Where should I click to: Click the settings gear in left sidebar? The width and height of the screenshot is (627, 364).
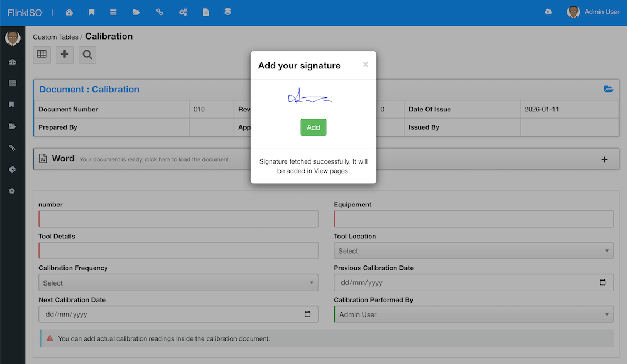pyautogui.click(x=12, y=191)
